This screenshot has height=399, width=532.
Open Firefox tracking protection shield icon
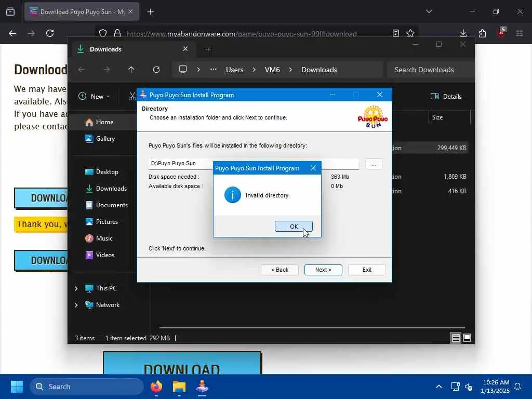click(103, 33)
